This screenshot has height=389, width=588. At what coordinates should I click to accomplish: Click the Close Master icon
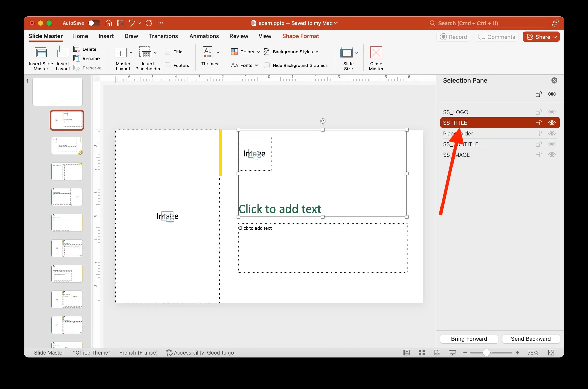point(376,53)
